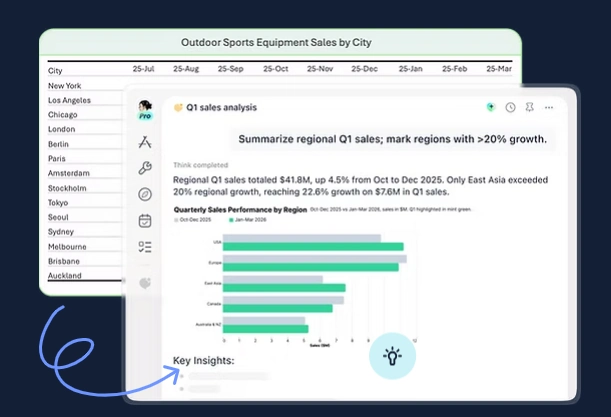Screen dimensions: 611x417
Task: Click the emoji icon beside Q1 sales analysis
Action: click(x=178, y=108)
